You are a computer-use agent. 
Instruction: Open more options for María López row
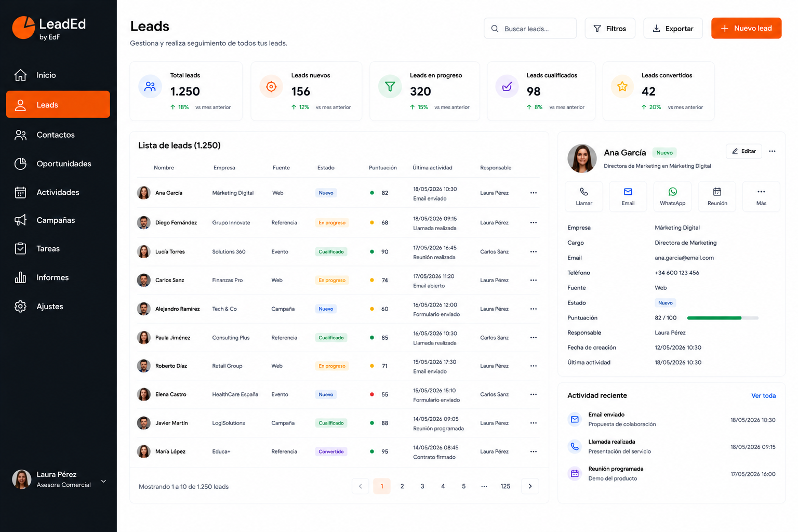(534, 451)
